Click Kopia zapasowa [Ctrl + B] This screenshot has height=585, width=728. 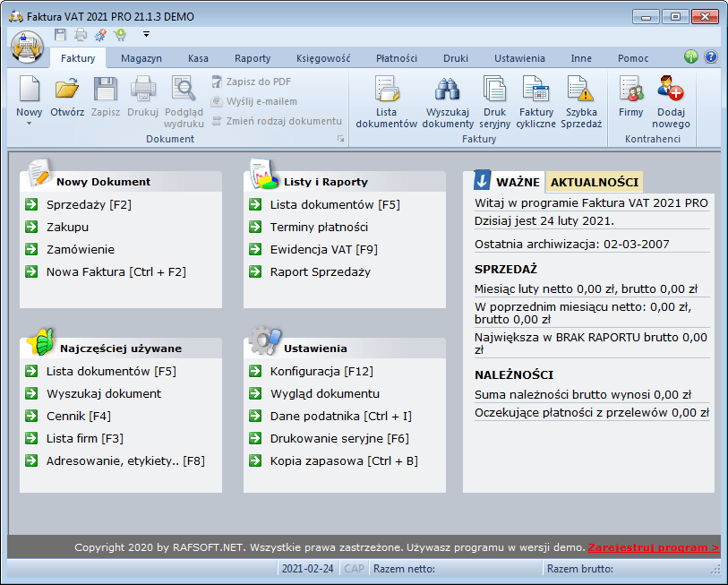coord(344,461)
